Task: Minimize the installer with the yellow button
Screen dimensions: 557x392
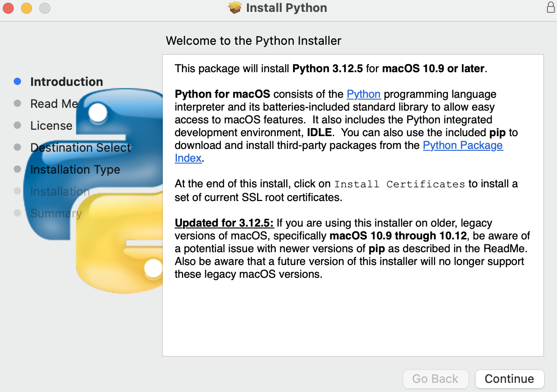Action: point(26,8)
